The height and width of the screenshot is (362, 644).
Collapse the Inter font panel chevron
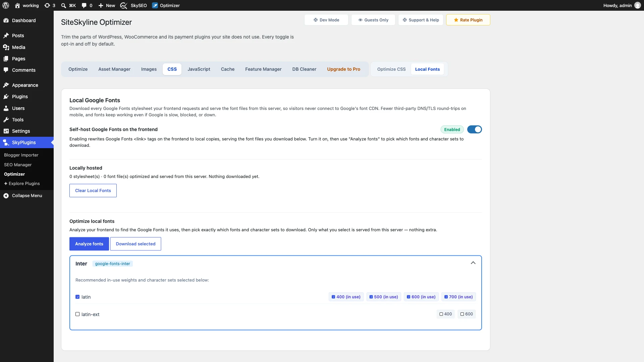coord(473,263)
